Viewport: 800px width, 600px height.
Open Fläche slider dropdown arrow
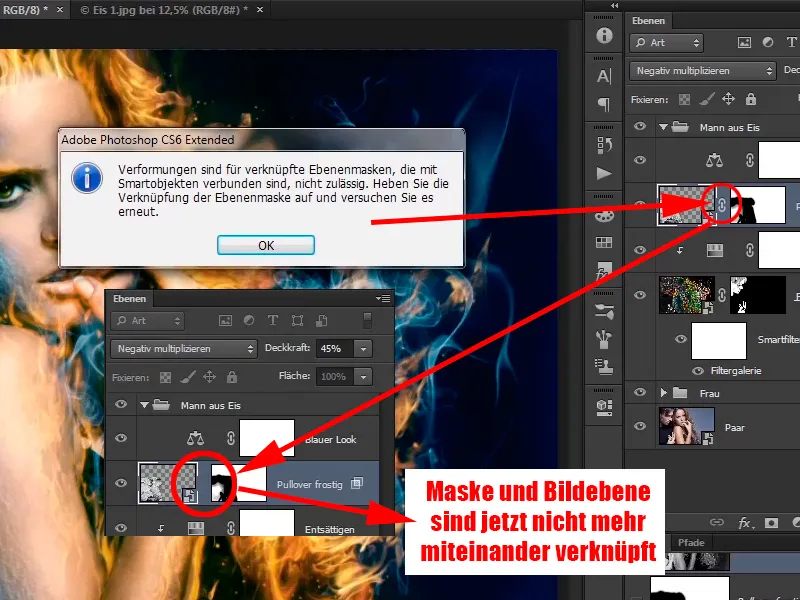tap(363, 377)
